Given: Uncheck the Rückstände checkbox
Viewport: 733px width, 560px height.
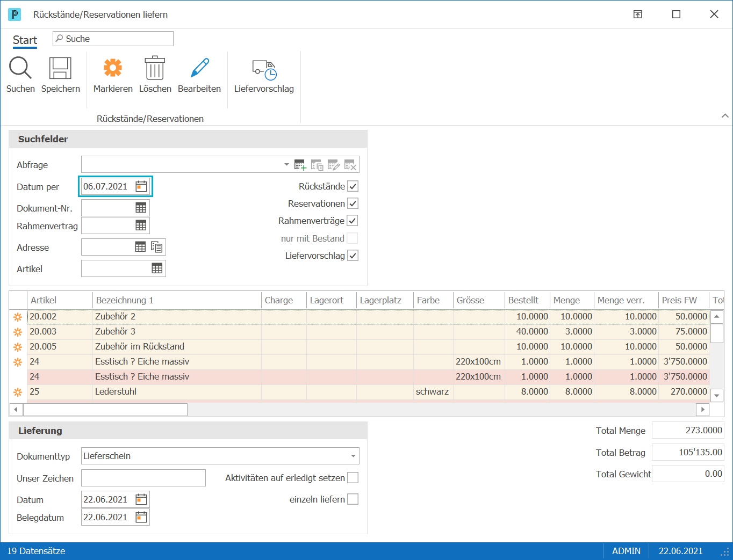Looking at the screenshot, I should coord(353,186).
